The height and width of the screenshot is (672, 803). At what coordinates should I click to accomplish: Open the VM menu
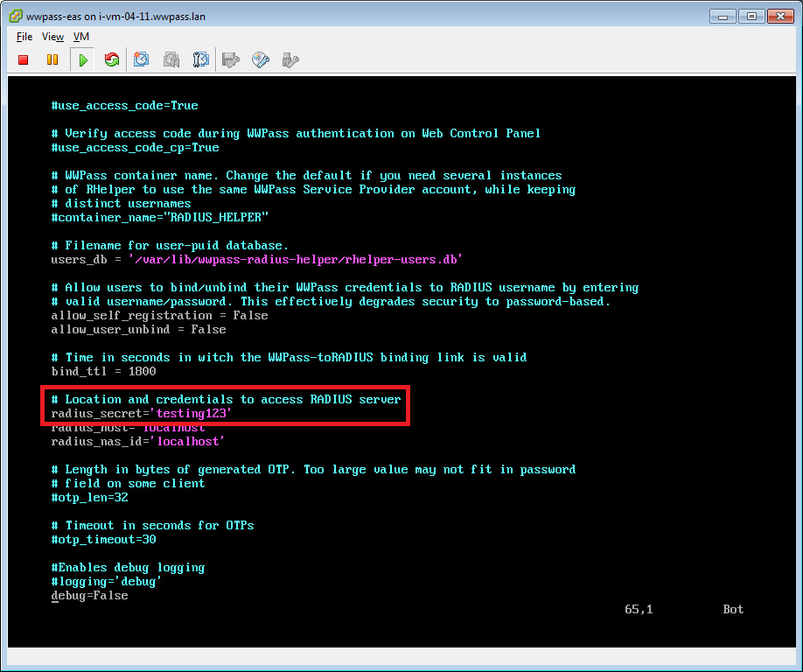[x=80, y=37]
